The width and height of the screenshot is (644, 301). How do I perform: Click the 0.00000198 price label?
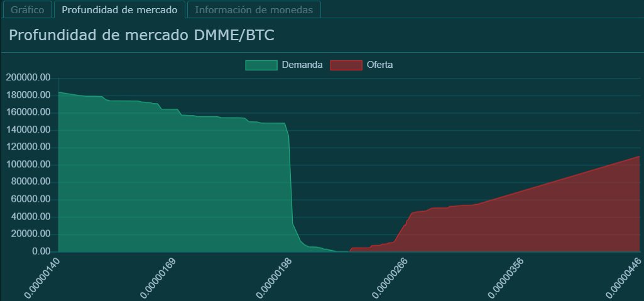[x=274, y=278]
